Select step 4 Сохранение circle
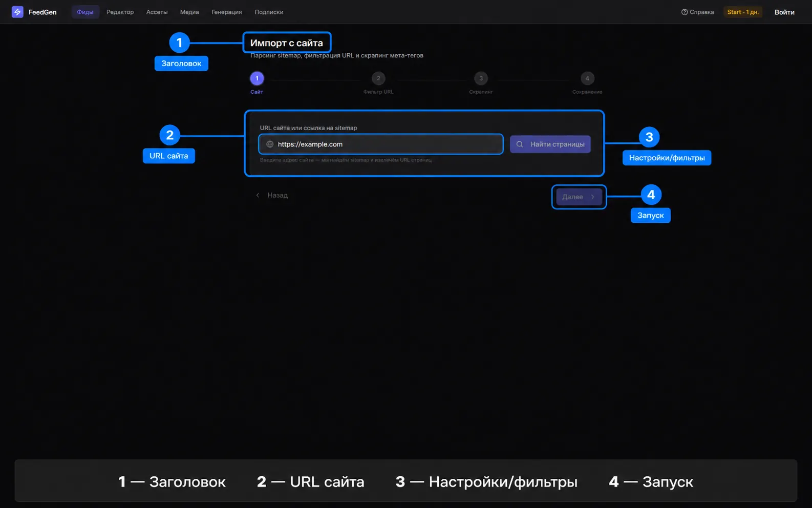812x508 pixels. click(587, 78)
